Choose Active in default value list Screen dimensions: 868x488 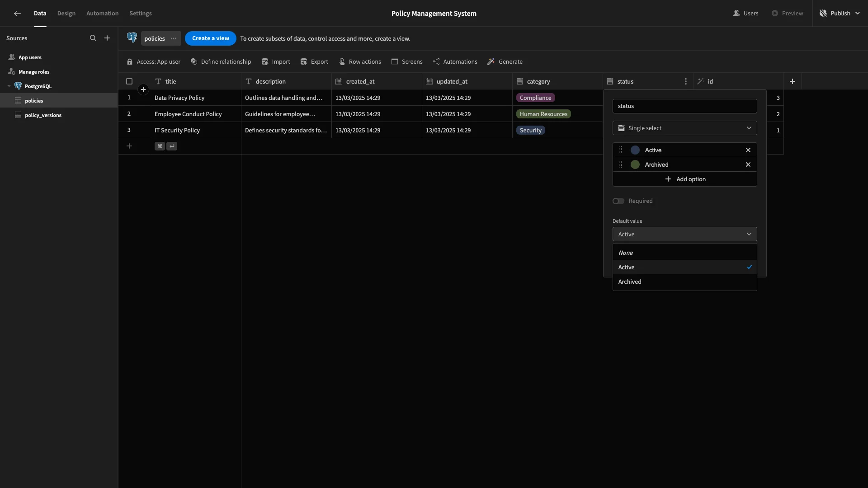pos(684,267)
